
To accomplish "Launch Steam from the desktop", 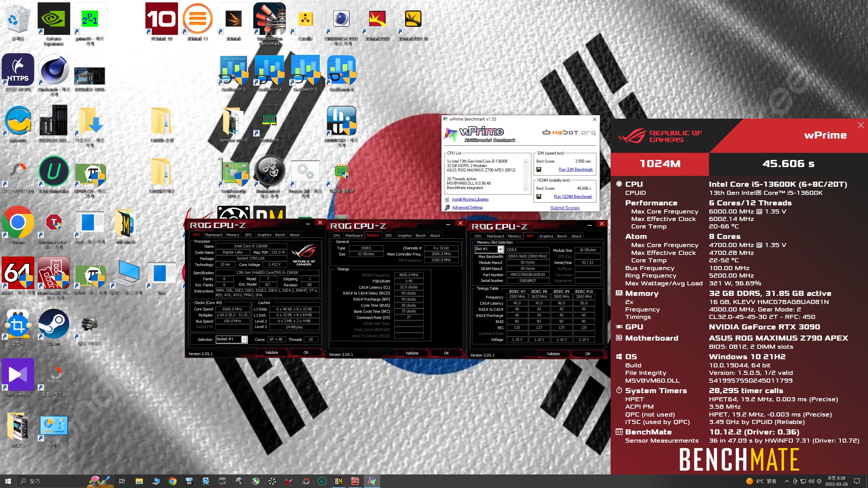I will point(54,327).
